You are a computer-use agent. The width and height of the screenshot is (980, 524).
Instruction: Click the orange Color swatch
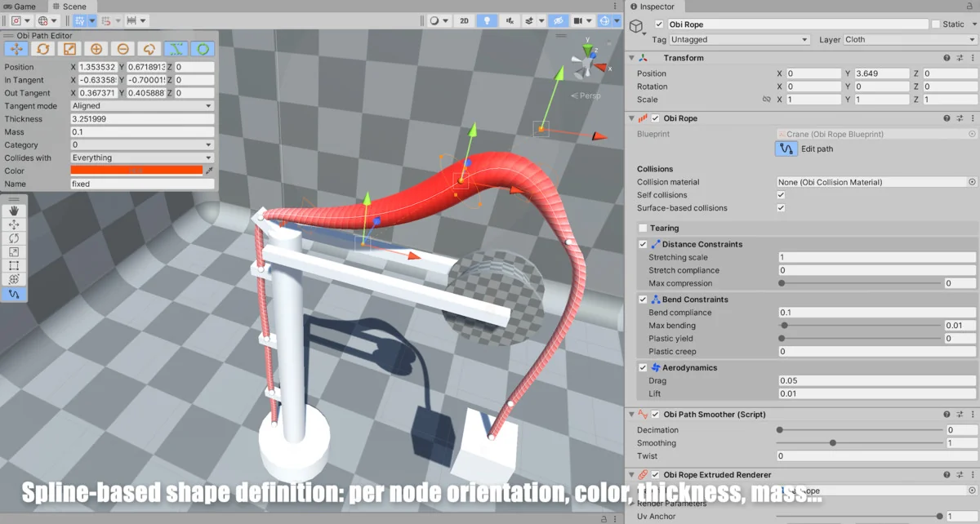[136, 171]
